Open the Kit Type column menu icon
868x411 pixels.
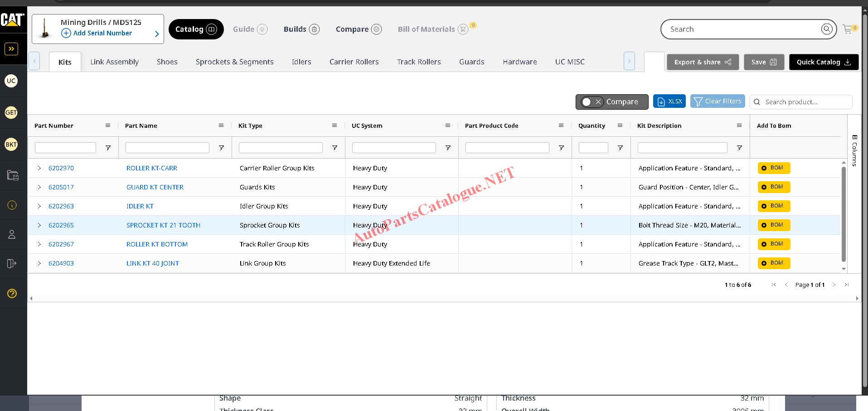pos(335,126)
